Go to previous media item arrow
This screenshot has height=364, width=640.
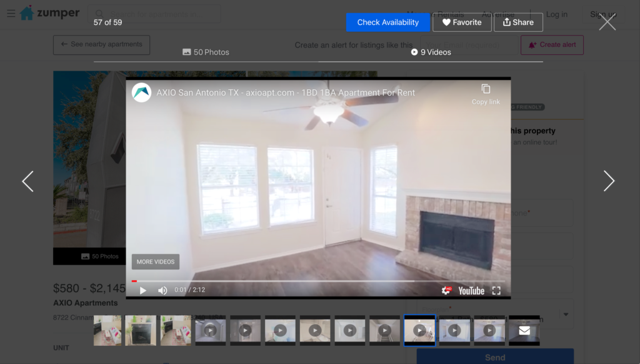pos(28,181)
